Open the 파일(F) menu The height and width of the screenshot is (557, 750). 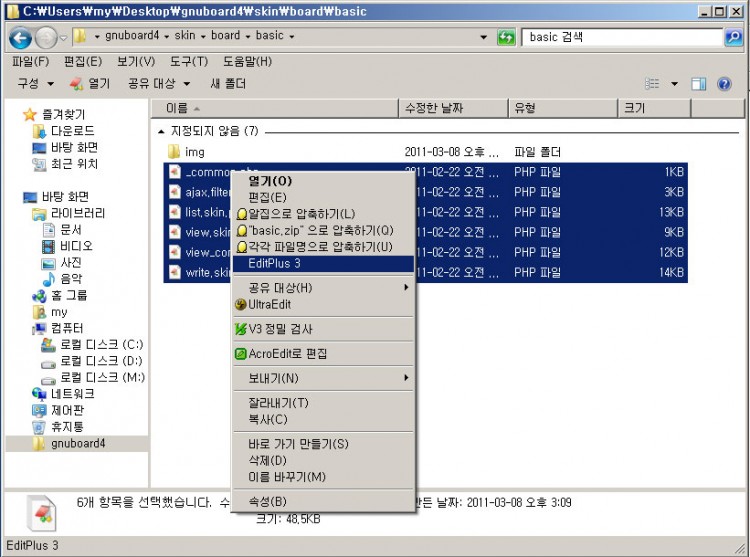coord(31,62)
